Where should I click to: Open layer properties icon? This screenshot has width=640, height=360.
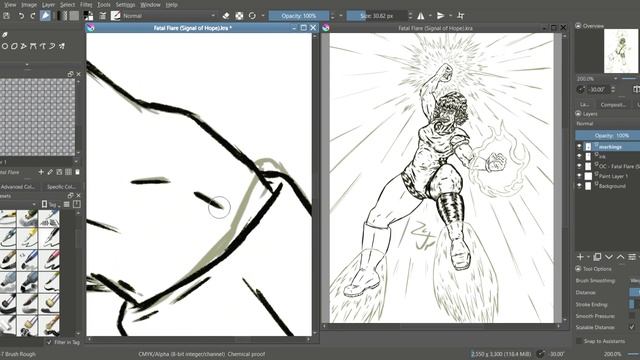632,257
